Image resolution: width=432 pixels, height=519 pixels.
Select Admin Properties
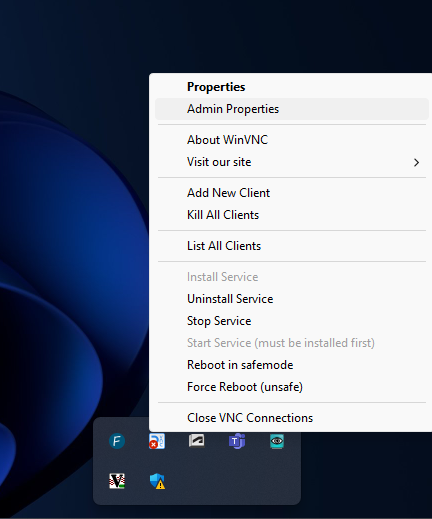[292, 109]
